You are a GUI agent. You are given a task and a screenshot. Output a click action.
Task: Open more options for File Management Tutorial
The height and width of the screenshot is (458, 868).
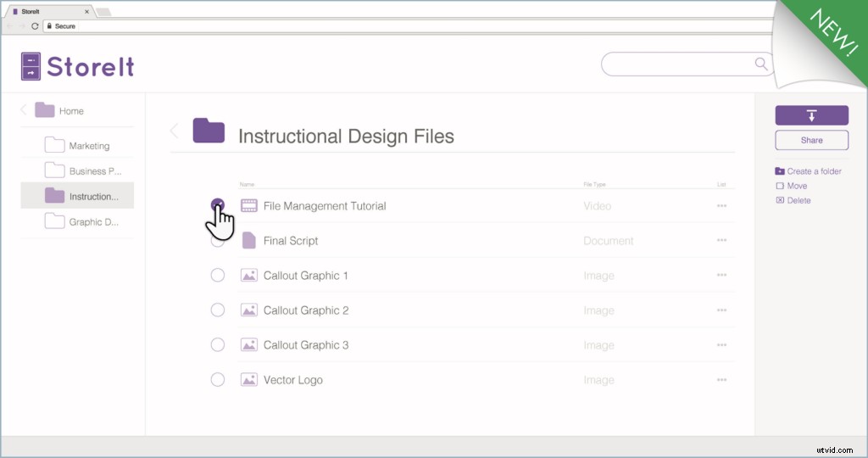point(721,205)
